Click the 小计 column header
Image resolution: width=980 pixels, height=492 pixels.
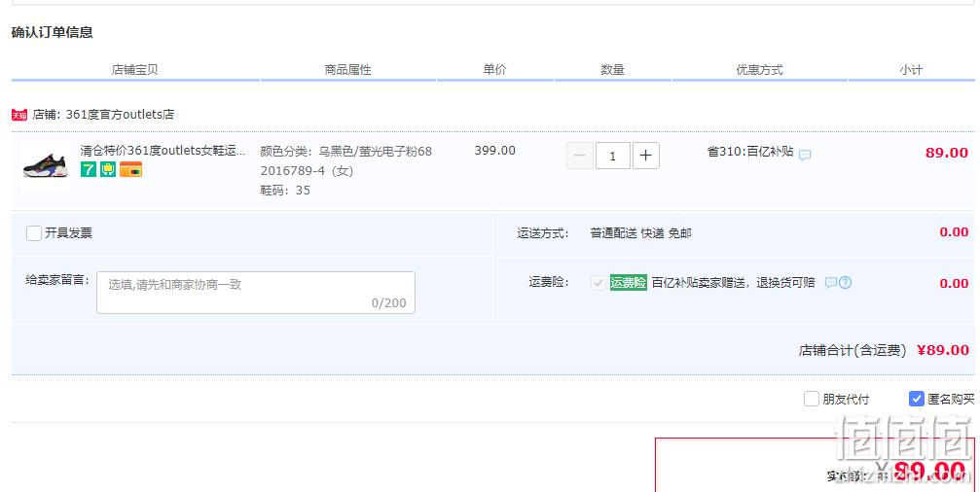pyautogui.click(x=911, y=70)
